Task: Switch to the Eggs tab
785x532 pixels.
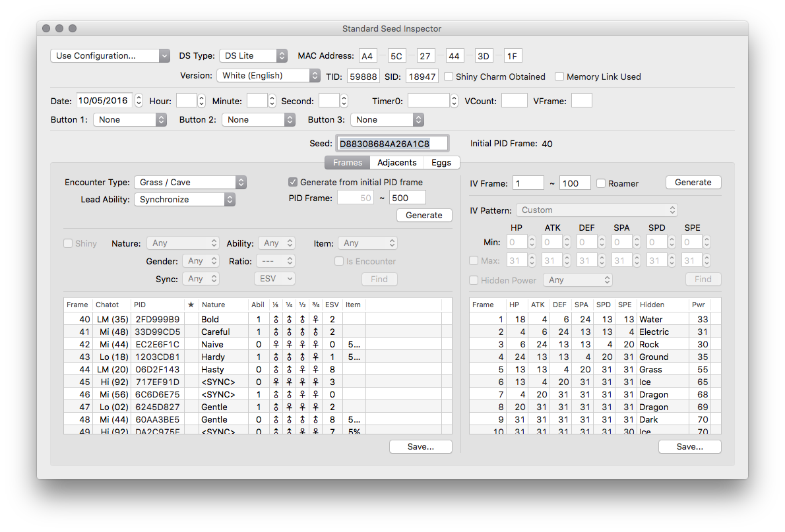Action: click(441, 163)
